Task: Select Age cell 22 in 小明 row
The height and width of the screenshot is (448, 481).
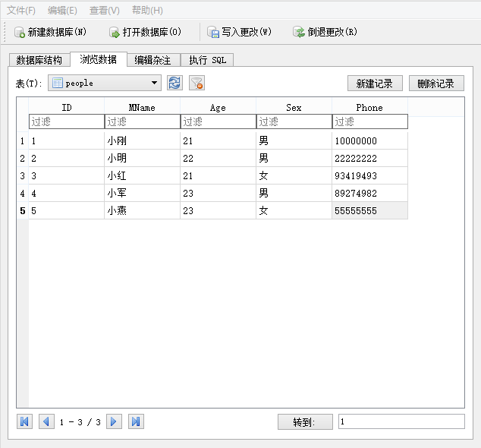Action: pos(218,159)
